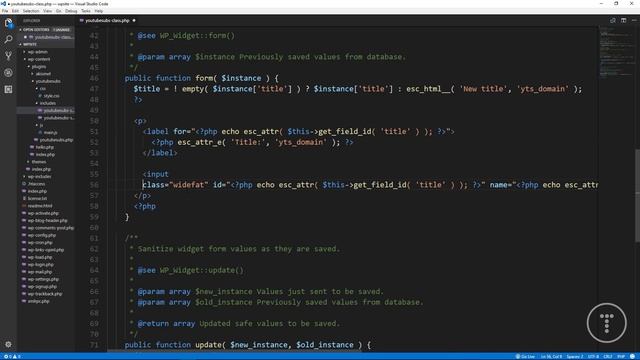
Task: Open wp-load.php in the explorer
Action: (39, 258)
